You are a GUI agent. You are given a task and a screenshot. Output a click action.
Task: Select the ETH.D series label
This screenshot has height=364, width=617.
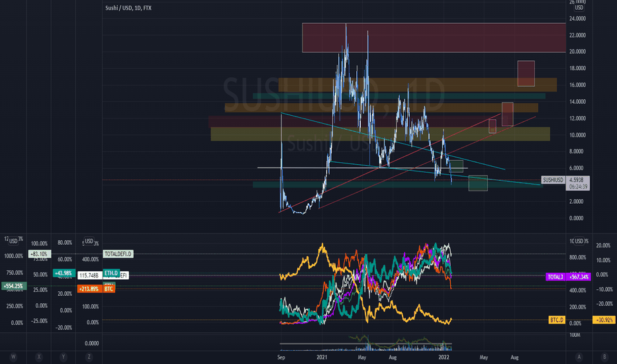[111, 273]
